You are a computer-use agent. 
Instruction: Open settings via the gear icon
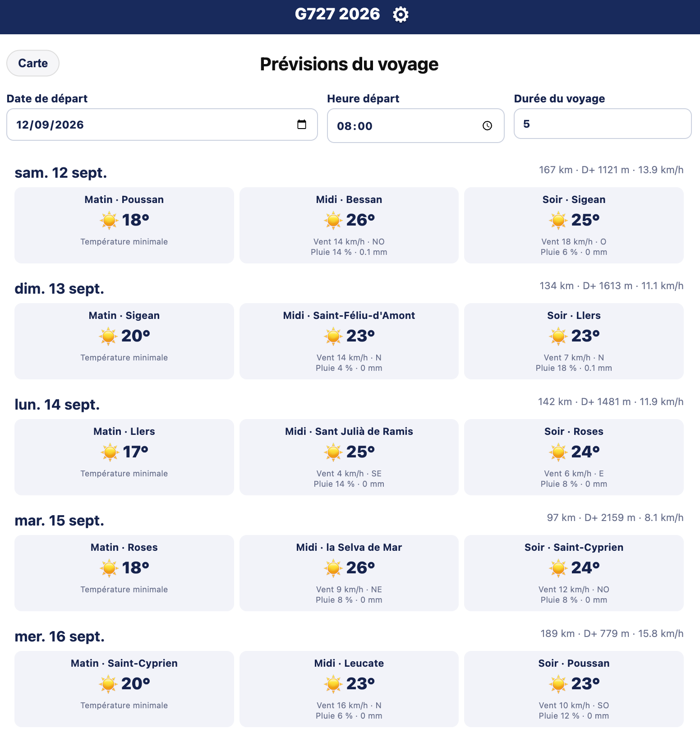coord(401,14)
